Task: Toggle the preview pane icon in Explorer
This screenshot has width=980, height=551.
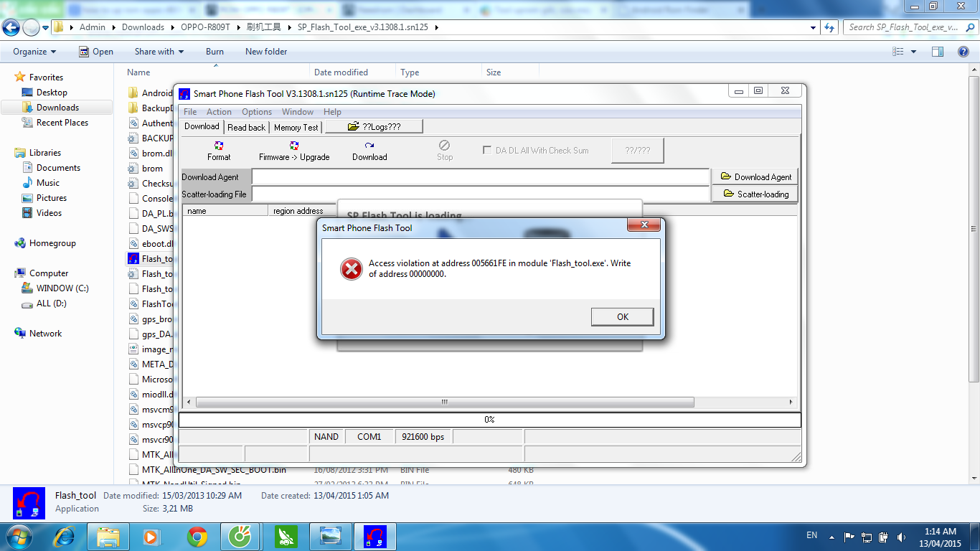Action: (x=938, y=52)
